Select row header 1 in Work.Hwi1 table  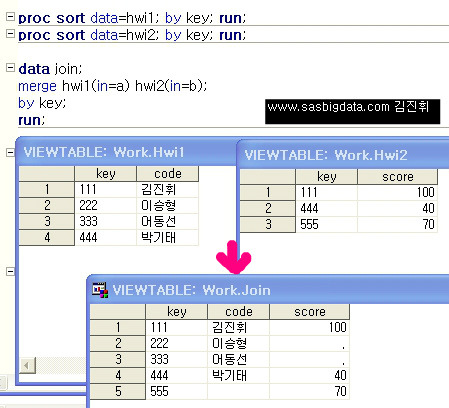(47, 189)
